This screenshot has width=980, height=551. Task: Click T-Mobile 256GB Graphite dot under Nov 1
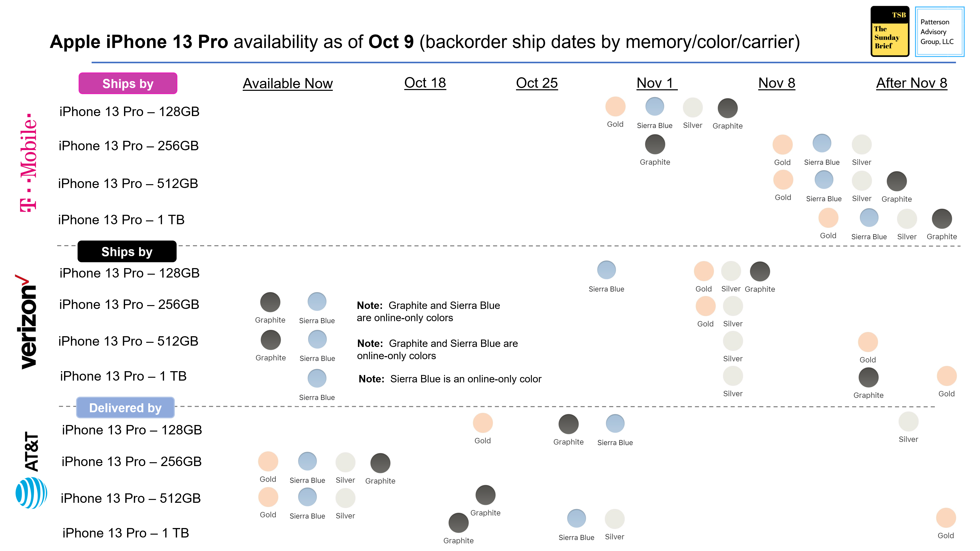tap(655, 145)
